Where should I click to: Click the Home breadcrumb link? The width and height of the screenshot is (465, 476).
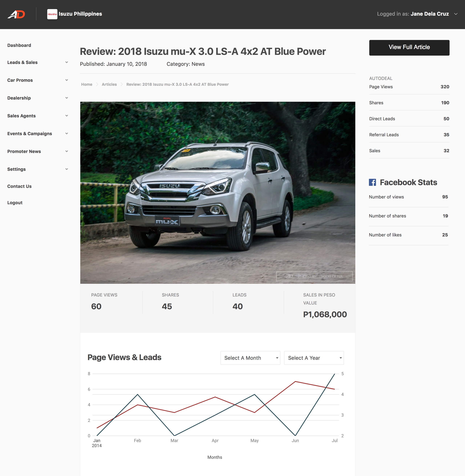point(87,84)
